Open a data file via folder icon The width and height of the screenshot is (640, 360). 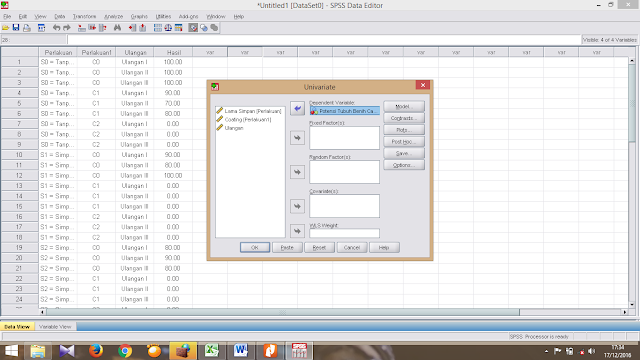pyautogui.click(x=6, y=28)
